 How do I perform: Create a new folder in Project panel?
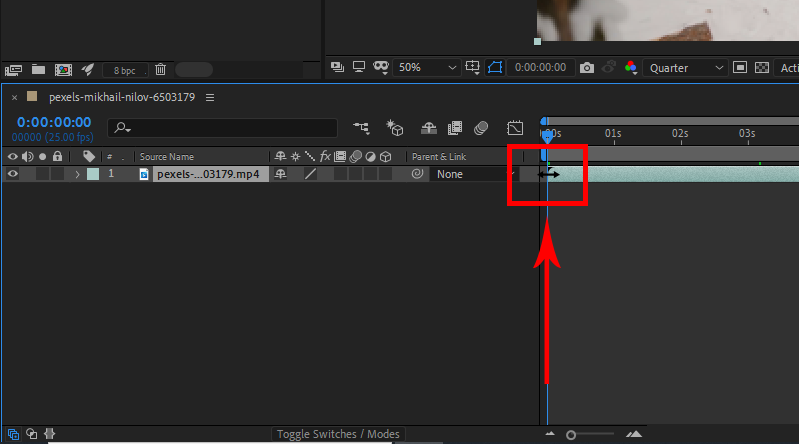pos(38,70)
